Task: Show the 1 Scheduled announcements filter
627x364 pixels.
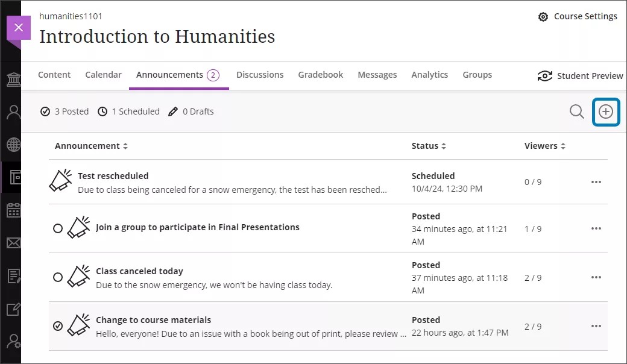Action: coord(128,111)
